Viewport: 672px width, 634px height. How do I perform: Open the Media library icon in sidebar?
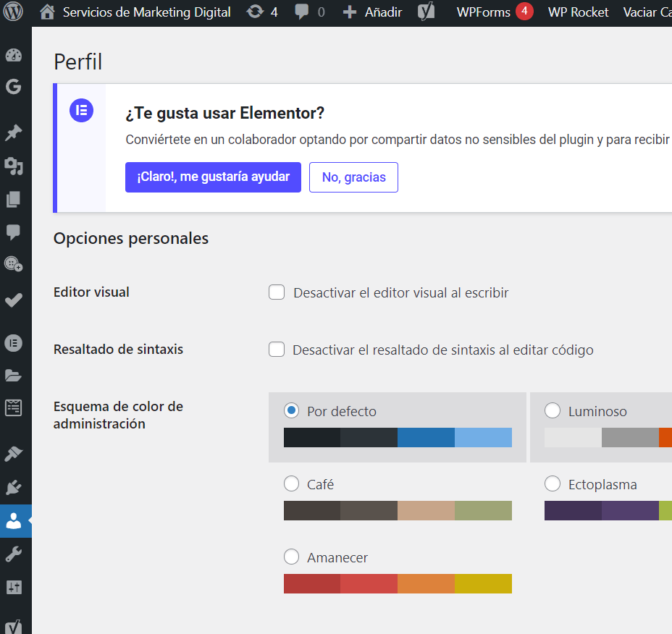click(13, 166)
